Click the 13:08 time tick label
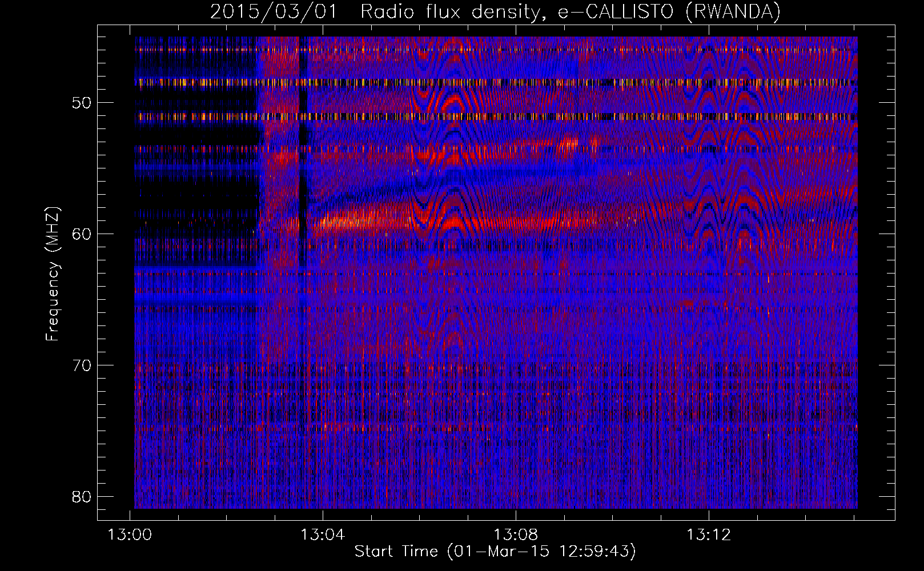924x571 pixels. coord(516,535)
